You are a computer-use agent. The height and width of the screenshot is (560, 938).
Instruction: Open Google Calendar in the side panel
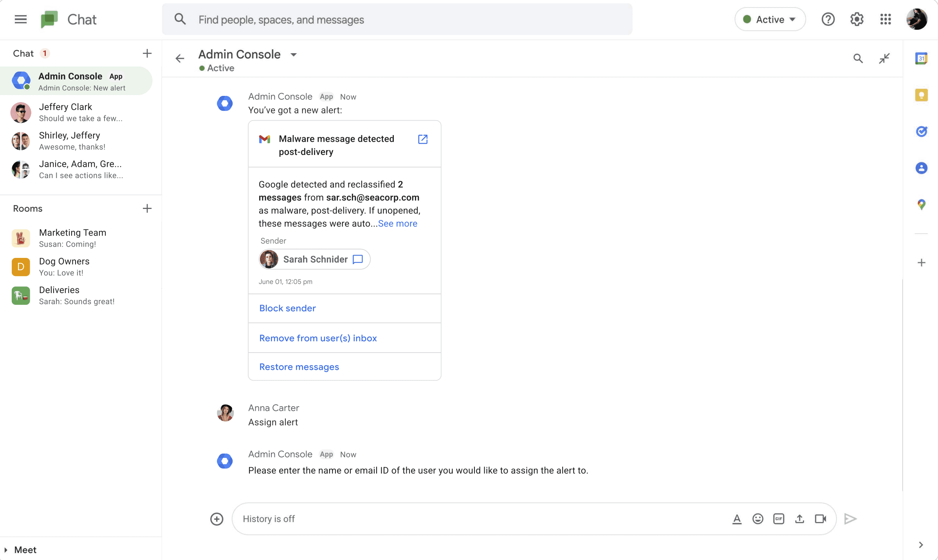coord(921,59)
